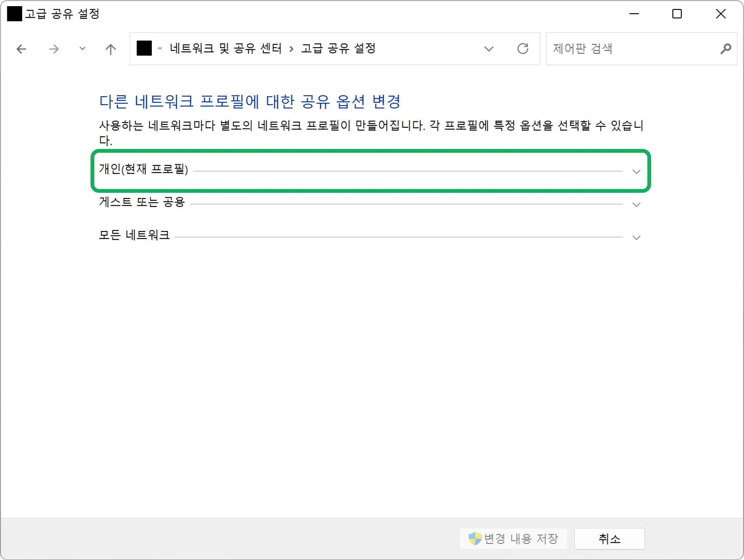Click the magnifier search icon
744x560 pixels.
click(725, 49)
